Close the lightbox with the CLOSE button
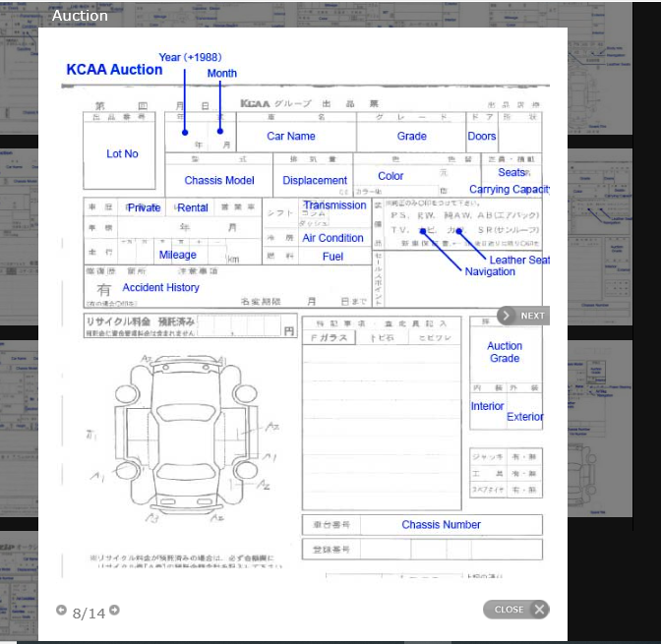 [x=516, y=610]
